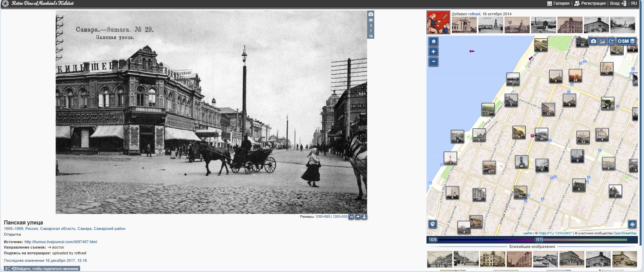Image resolution: width=644 pixels, height=272 pixels.
Task: Toggle the map share arrow button
Action: tap(611, 41)
